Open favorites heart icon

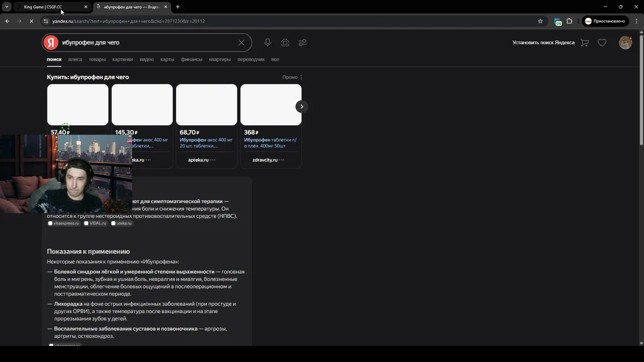point(602,43)
